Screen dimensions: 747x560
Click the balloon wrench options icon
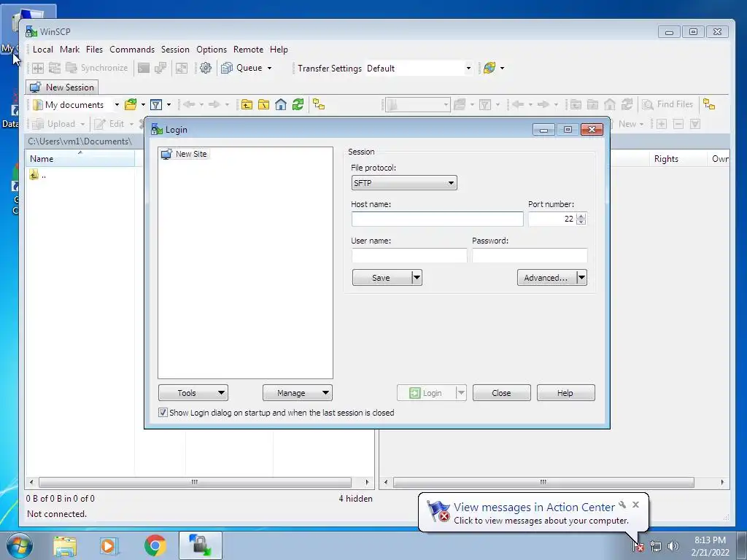[622, 505]
